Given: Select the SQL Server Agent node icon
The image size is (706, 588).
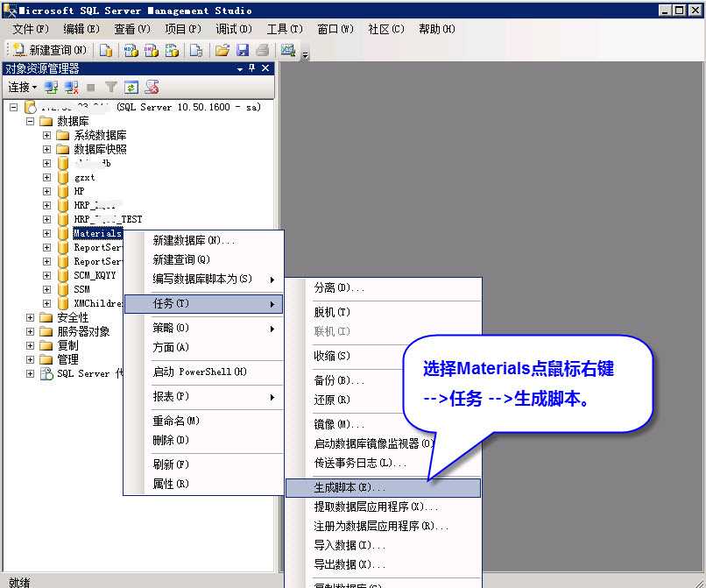Looking at the screenshot, I should coord(46,373).
